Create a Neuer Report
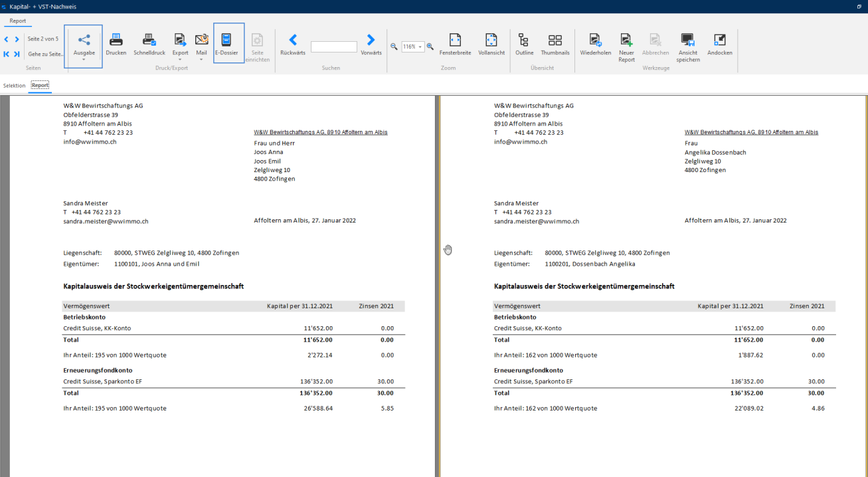The width and height of the screenshot is (868, 477). 626,47
